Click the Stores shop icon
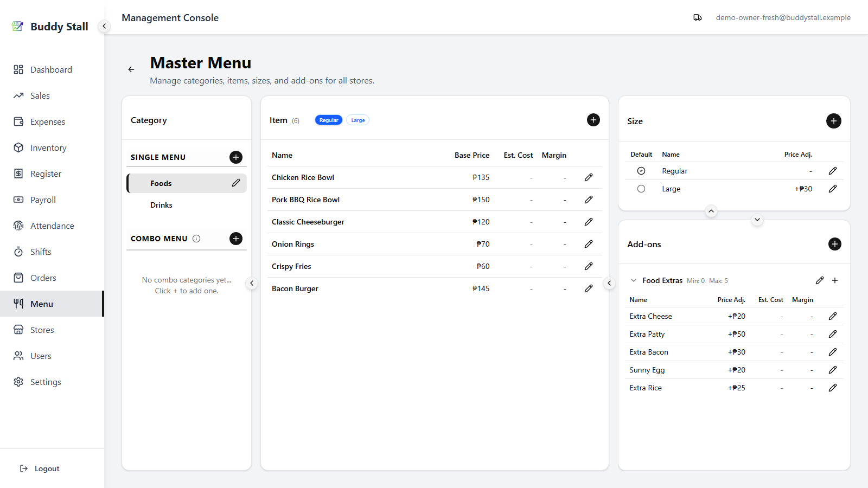The width and height of the screenshot is (868, 488). tap(18, 330)
